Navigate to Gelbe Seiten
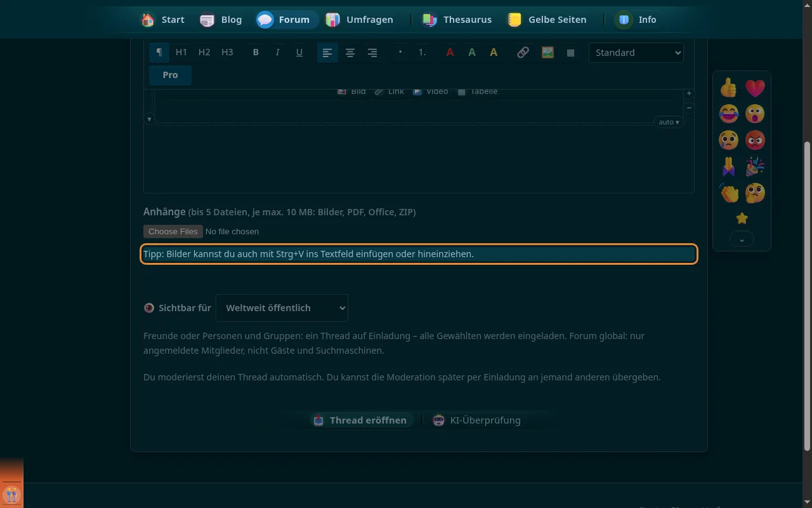812x508 pixels. 547,20
